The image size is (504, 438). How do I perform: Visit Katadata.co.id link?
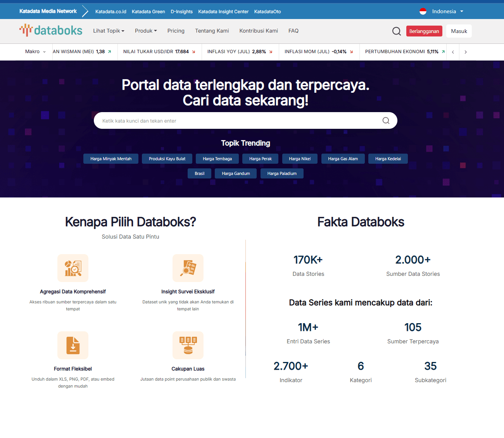(111, 12)
